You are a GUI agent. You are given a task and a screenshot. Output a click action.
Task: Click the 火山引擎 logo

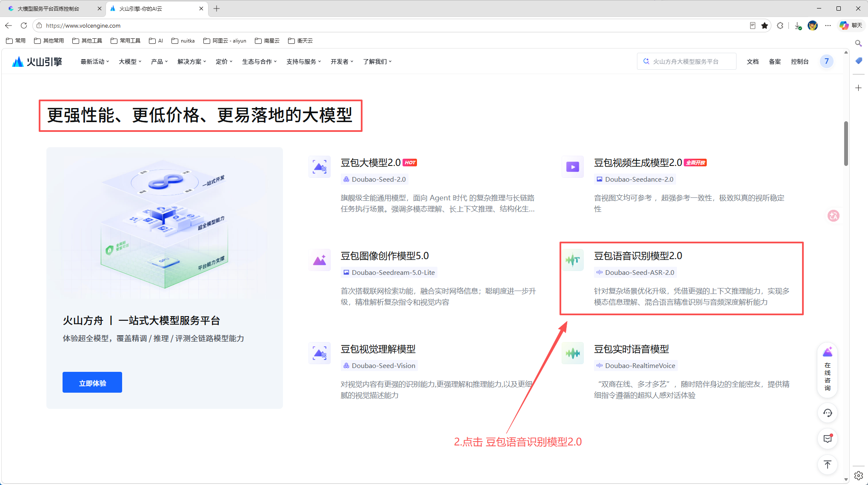(37, 62)
